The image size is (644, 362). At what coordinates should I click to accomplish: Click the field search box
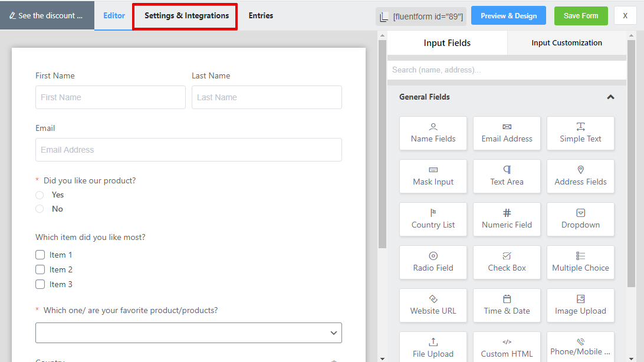pos(507,70)
